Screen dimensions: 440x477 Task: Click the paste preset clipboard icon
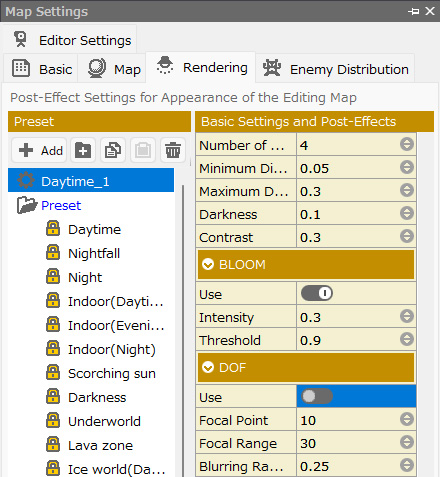point(143,150)
